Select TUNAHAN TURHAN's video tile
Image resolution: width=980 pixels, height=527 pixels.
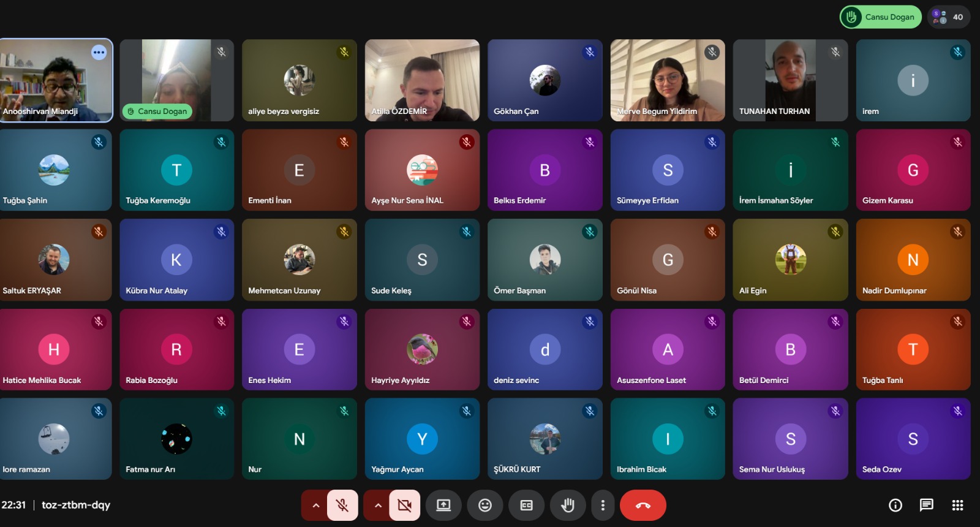790,80
